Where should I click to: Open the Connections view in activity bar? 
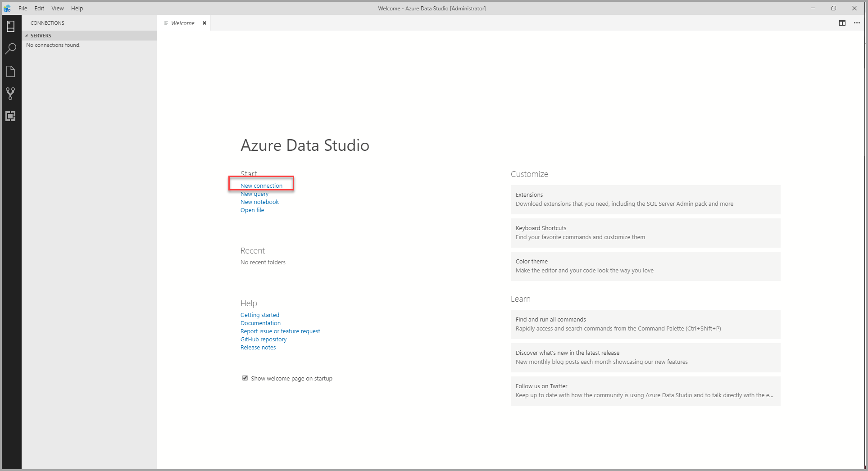pyautogui.click(x=11, y=26)
